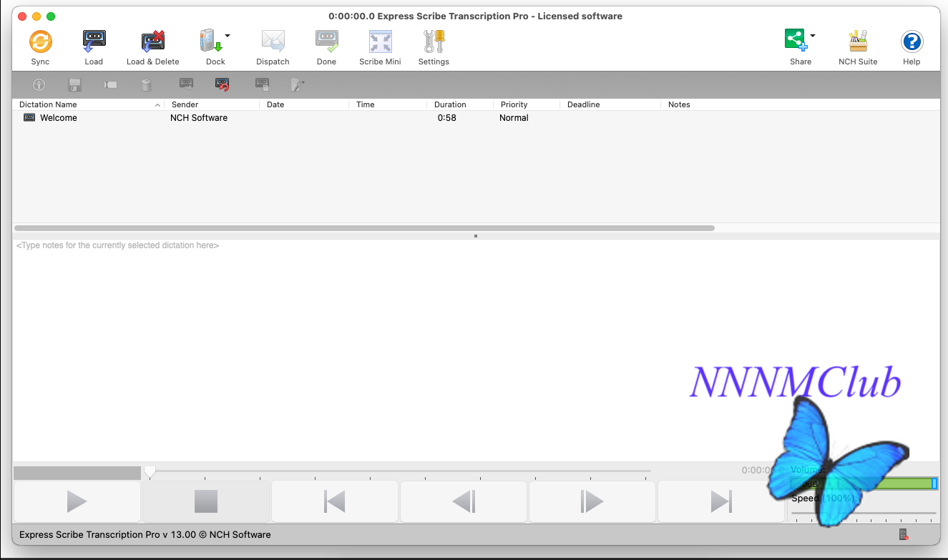
Task: Toggle the Dictation Name sort arrow
Action: point(157,105)
